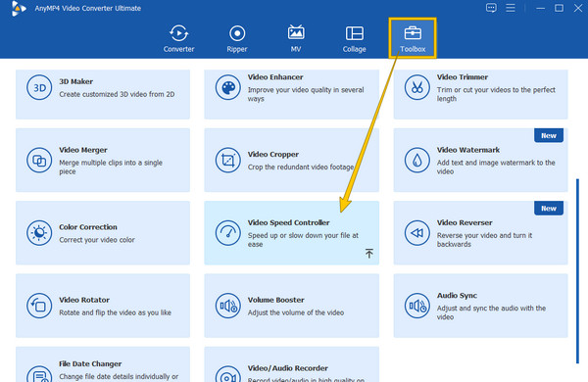Open the MV tab
The width and height of the screenshot is (588, 382).
pyautogui.click(x=296, y=38)
